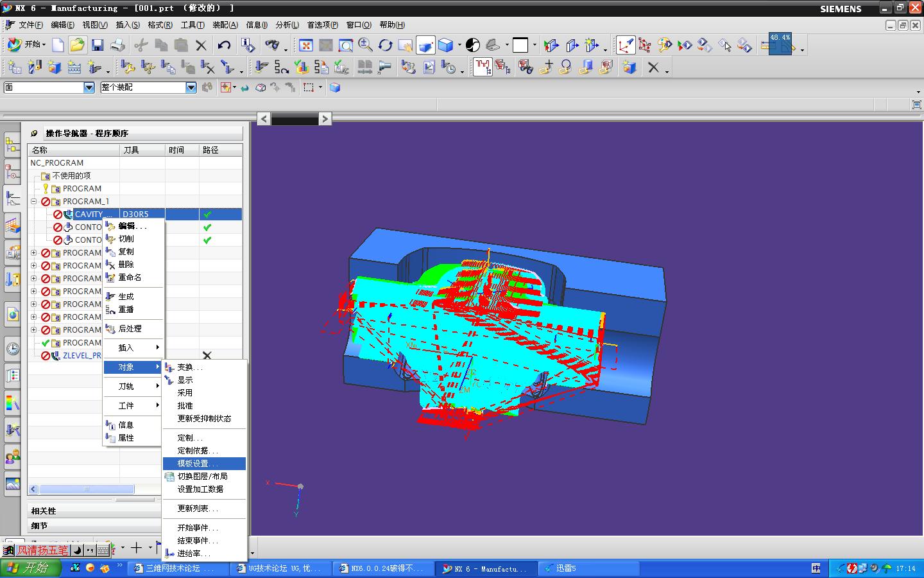924x578 pixels.
Task: Click the Windows 开始 Start button
Action: (31, 568)
